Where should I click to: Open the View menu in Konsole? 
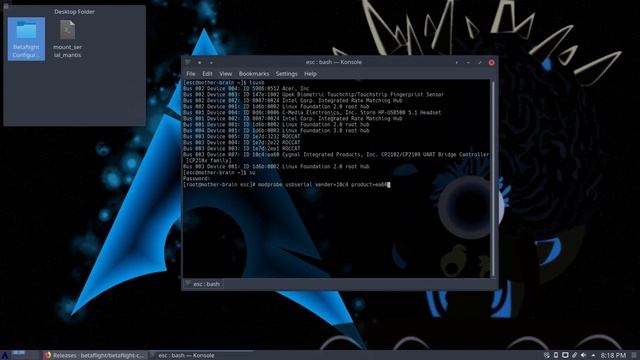[225, 74]
